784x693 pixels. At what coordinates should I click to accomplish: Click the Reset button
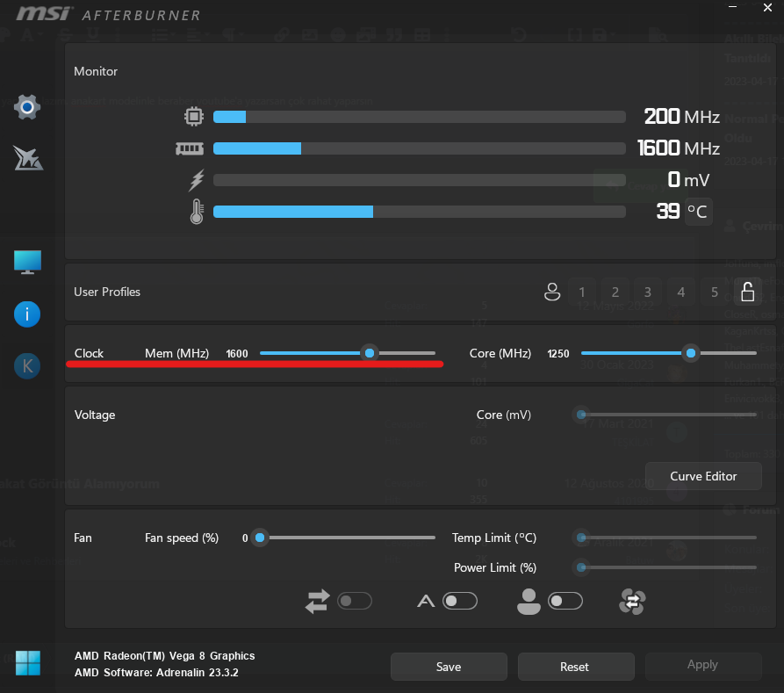click(574, 667)
